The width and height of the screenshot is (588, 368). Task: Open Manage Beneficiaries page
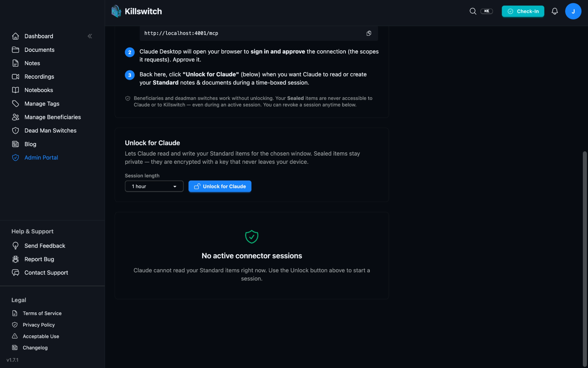[x=53, y=117]
